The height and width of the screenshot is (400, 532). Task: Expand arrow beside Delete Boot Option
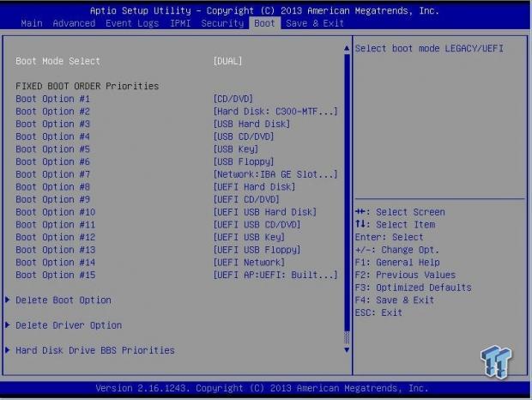pyautogui.click(x=8, y=300)
